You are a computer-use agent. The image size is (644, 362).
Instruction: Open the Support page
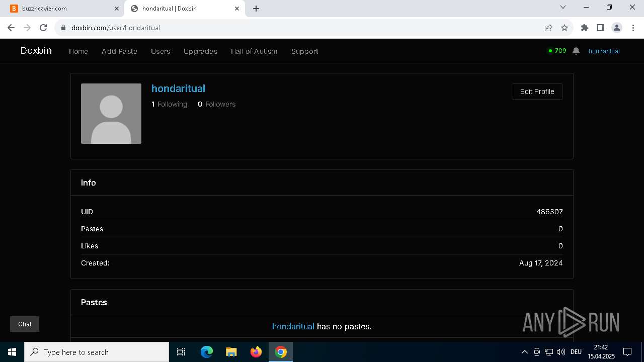304,51
